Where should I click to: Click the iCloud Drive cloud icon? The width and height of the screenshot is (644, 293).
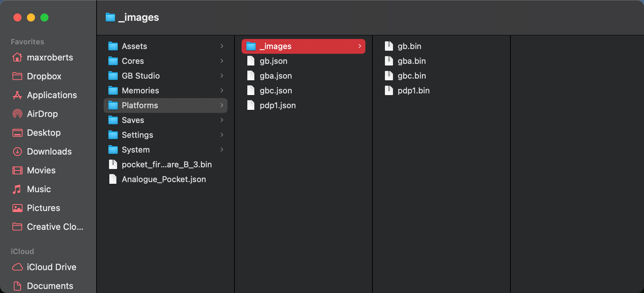(x=17, y=267)
